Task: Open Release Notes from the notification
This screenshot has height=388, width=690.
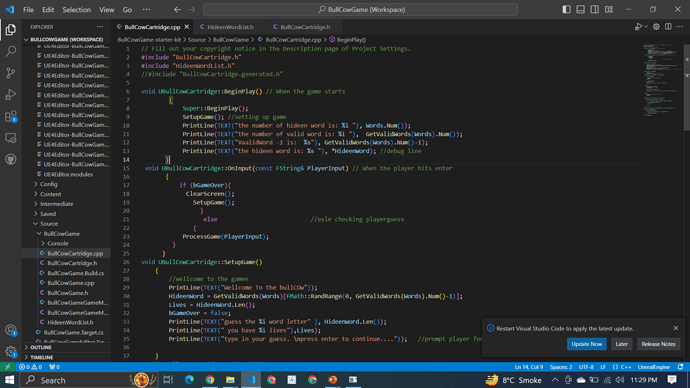Action: point(658,344)
